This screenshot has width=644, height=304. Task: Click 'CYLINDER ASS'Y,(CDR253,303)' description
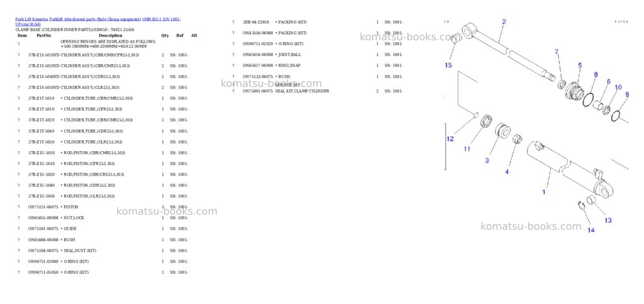click(91, 77)
